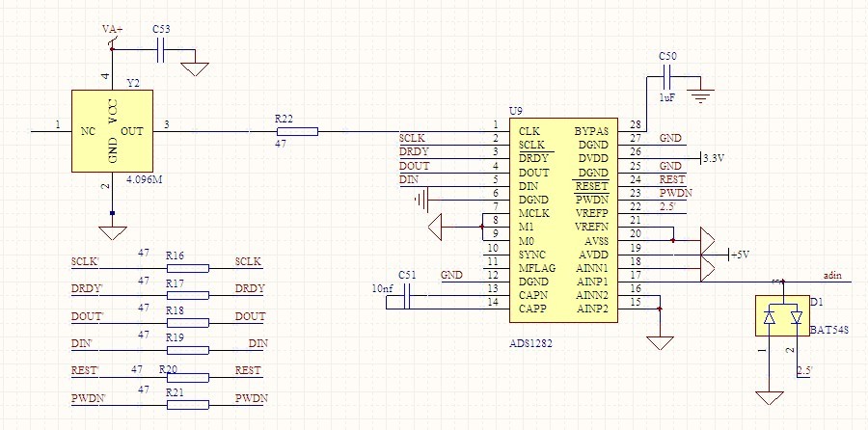The width and height of the screenshot is (868, 430).
Task: Click the ground symbol next to C50
Action: pyautogui.click(x=700, y=96)
